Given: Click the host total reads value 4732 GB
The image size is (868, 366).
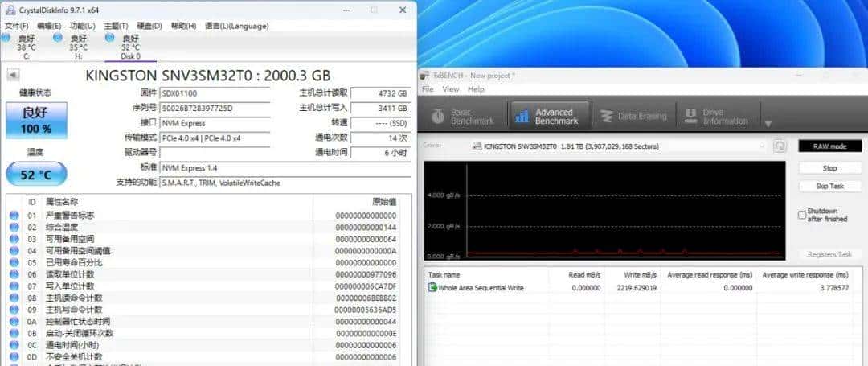Looking at the screenshot, I should pos(381,93).
